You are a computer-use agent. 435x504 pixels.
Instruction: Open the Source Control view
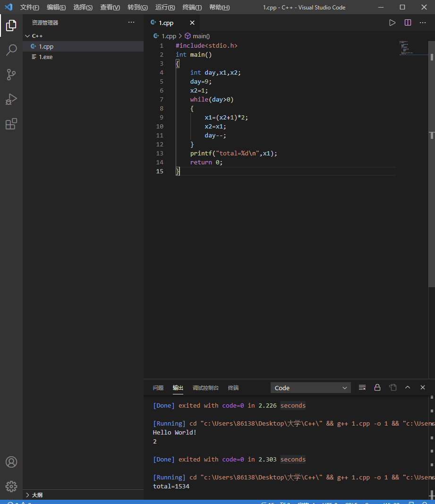coord(11,75)
